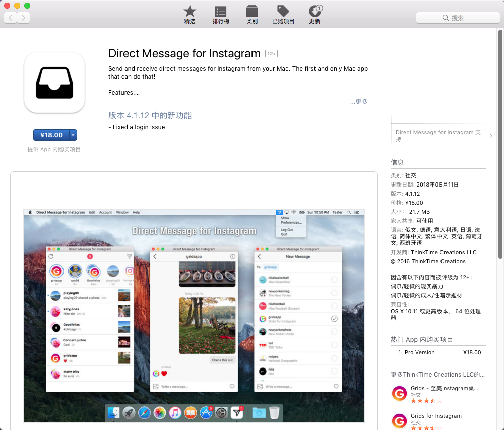The image size is (504, 430).
Task: Click the 更多ThinkTime Creations LLC的 heading
Action: [x=437, y=375]
